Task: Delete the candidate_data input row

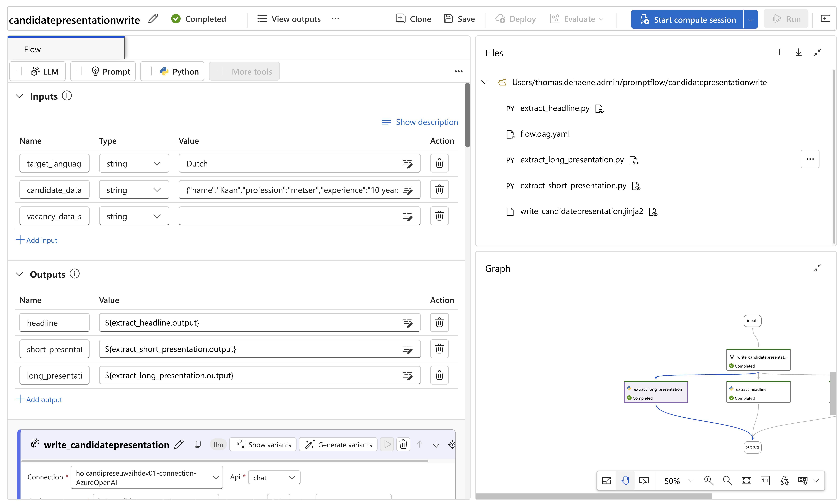Action: [x=439, y=189]
